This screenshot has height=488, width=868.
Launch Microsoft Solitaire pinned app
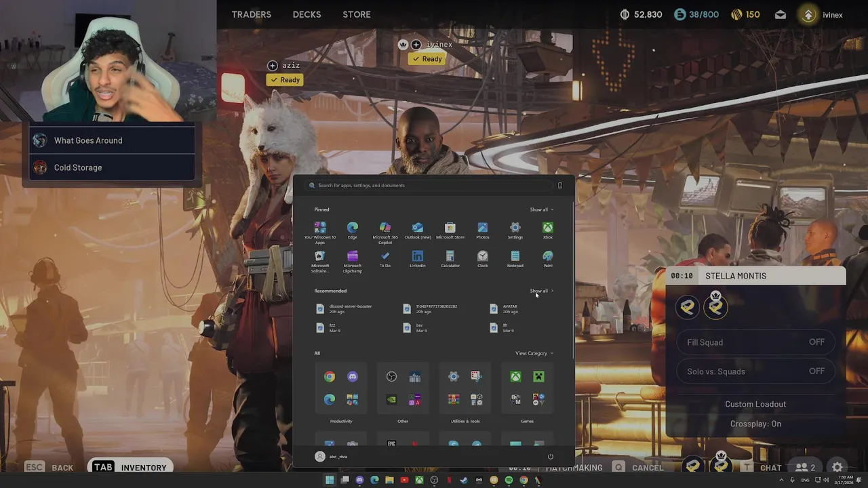tap(320, 262)
